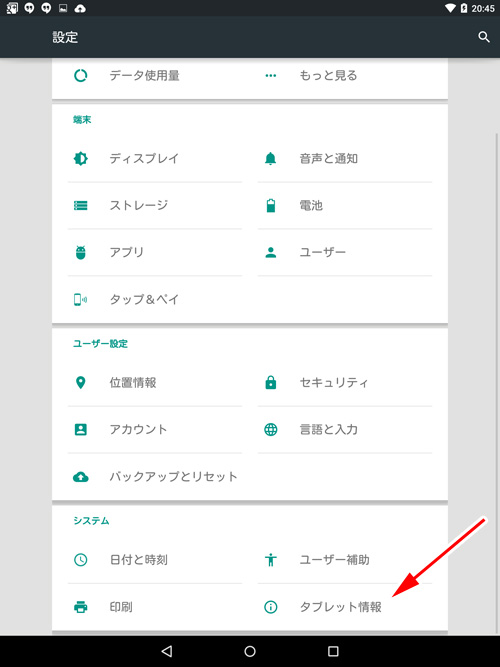Viewport: 500px width, 667px height.
Task: Select タップ&ペイ item
Action: pos(155,299)
